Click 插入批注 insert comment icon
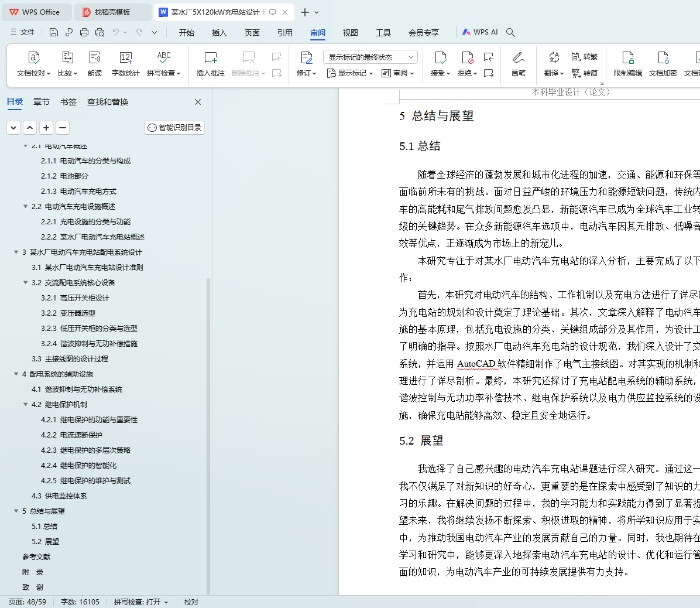 pyautogui.click(x=210, y=58)
